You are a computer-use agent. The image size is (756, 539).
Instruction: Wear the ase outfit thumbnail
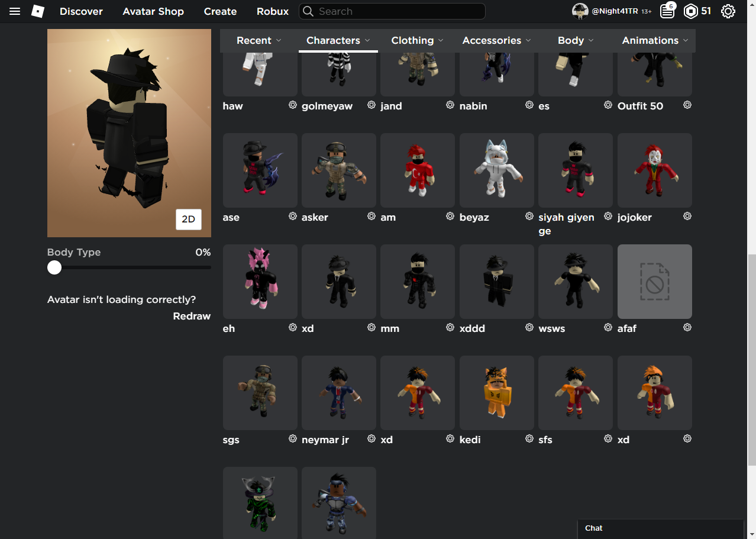(x=260, y=170)
